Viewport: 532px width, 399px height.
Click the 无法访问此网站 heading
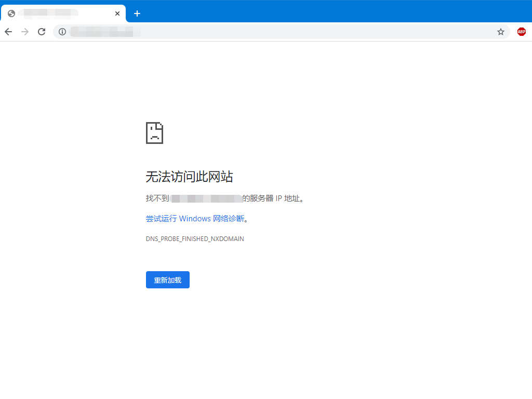pos(189,177)
